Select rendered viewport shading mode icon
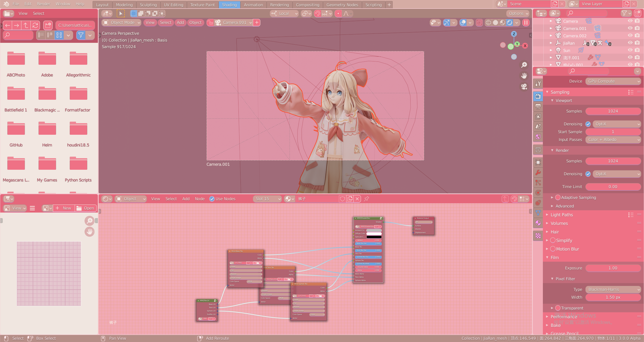This screenshot has width=644, height=342. click(510, 23)
